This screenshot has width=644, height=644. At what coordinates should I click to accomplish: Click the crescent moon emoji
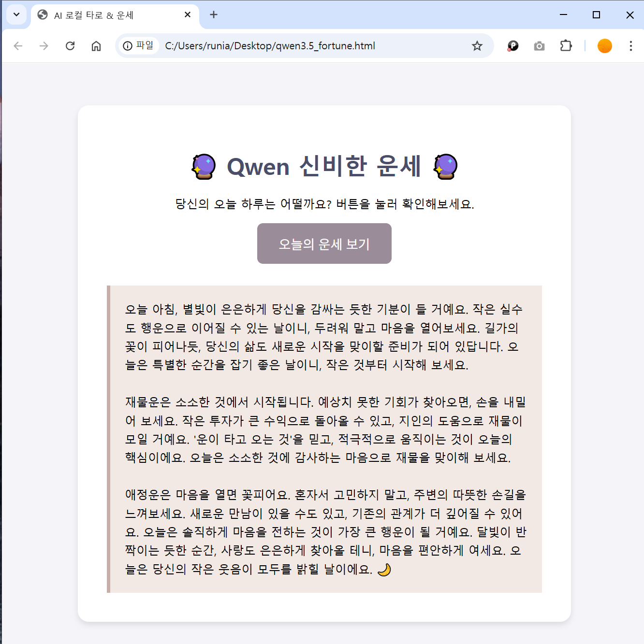pyautogui.click(x=384, y=570)
